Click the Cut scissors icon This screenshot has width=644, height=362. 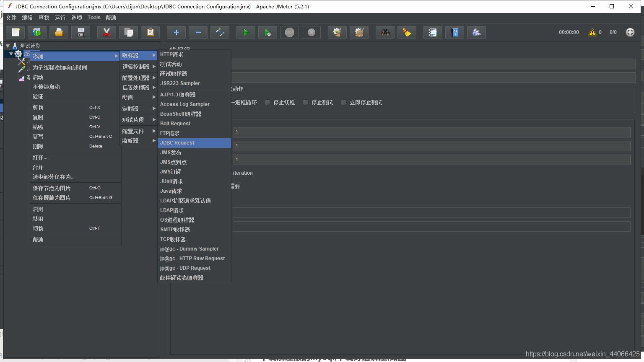tap(106, 32)
